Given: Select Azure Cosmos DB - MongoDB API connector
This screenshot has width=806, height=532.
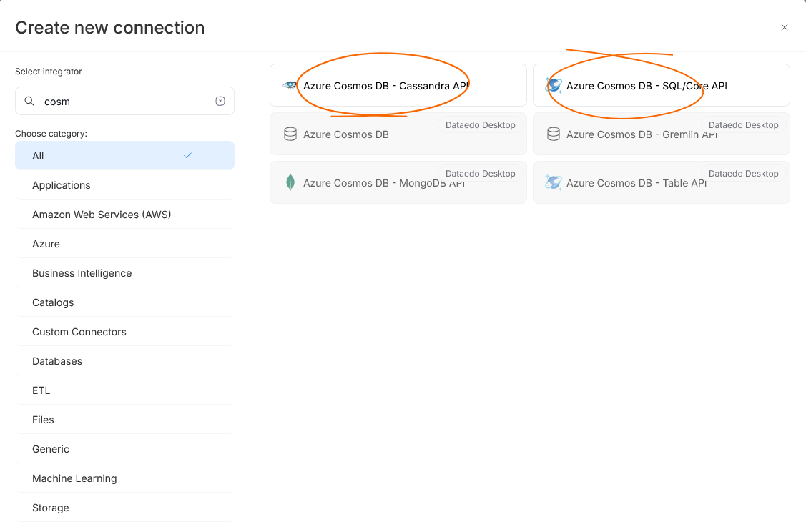Looking at the screenshot, I should (398, 182).
